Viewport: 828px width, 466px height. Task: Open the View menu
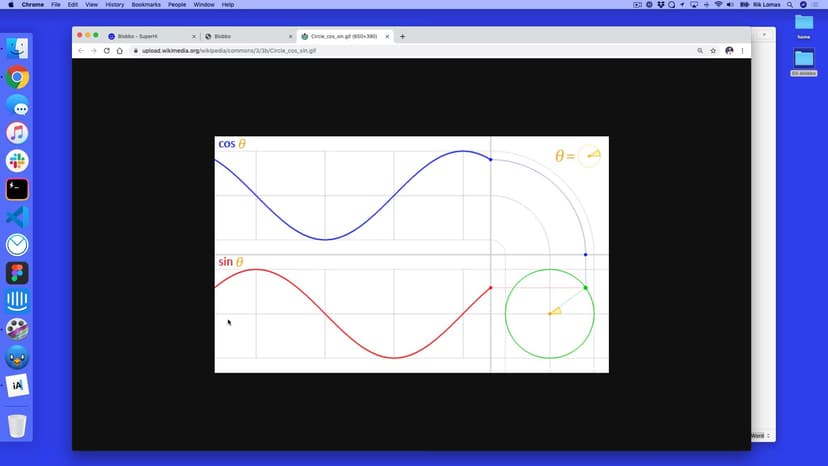[x=91, y=5]
